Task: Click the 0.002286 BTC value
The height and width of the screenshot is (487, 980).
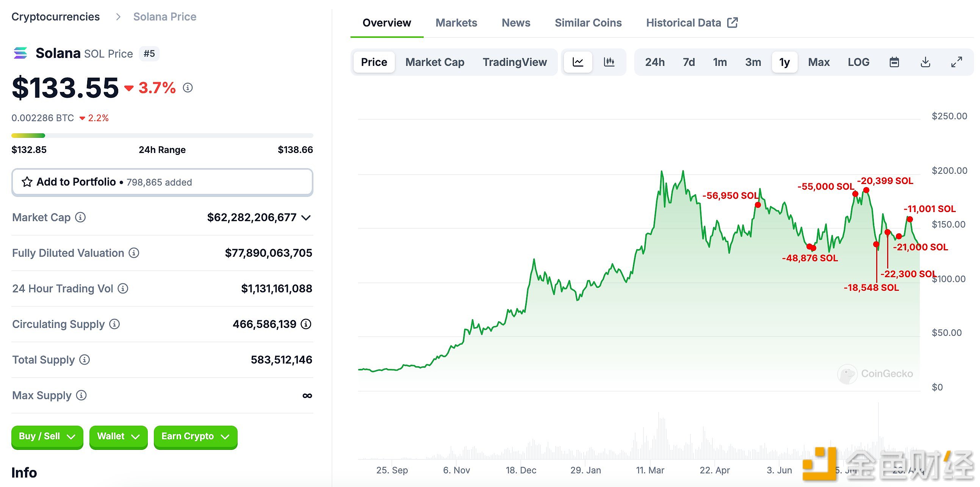Action: [x=42, y=118]
